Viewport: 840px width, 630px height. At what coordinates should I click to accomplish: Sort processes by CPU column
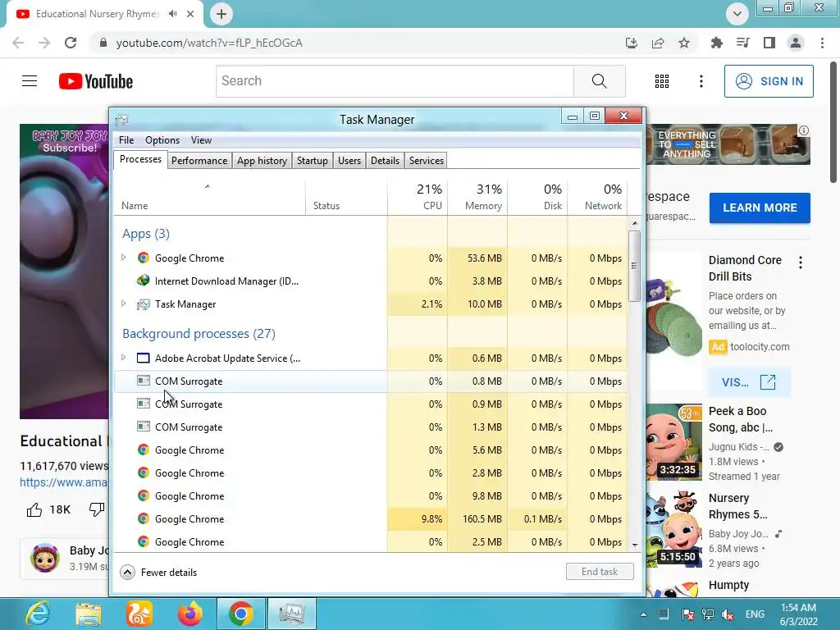418,197
